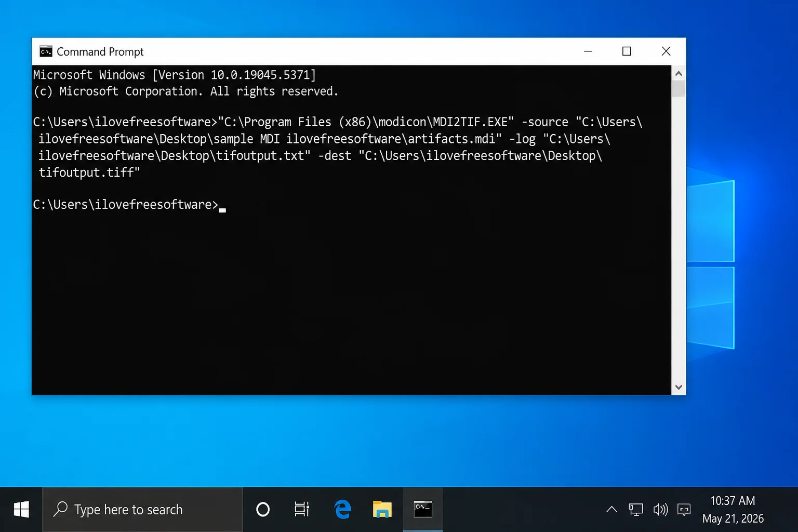Show hidden system tray icons
The height and width of the screenshot is (532, 798).
612,510
